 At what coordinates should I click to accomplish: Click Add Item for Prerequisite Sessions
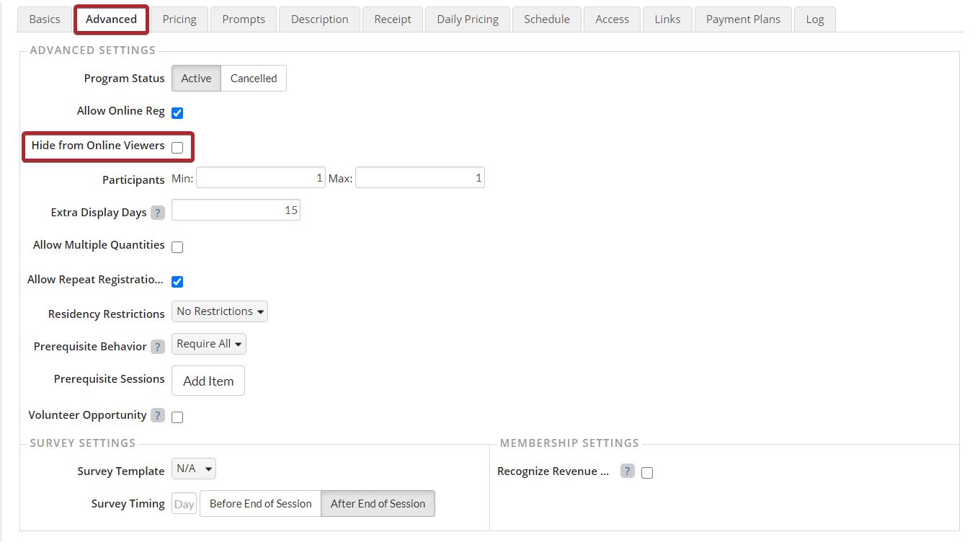tap(208, 381)
